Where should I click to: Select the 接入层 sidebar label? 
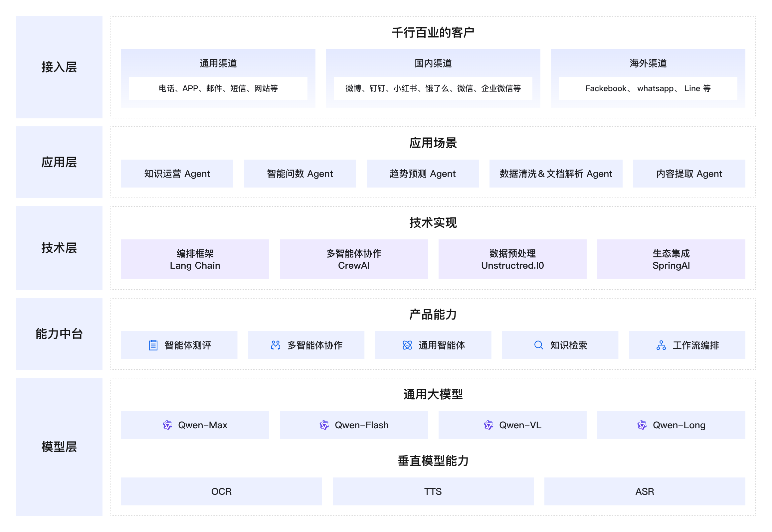59,67
